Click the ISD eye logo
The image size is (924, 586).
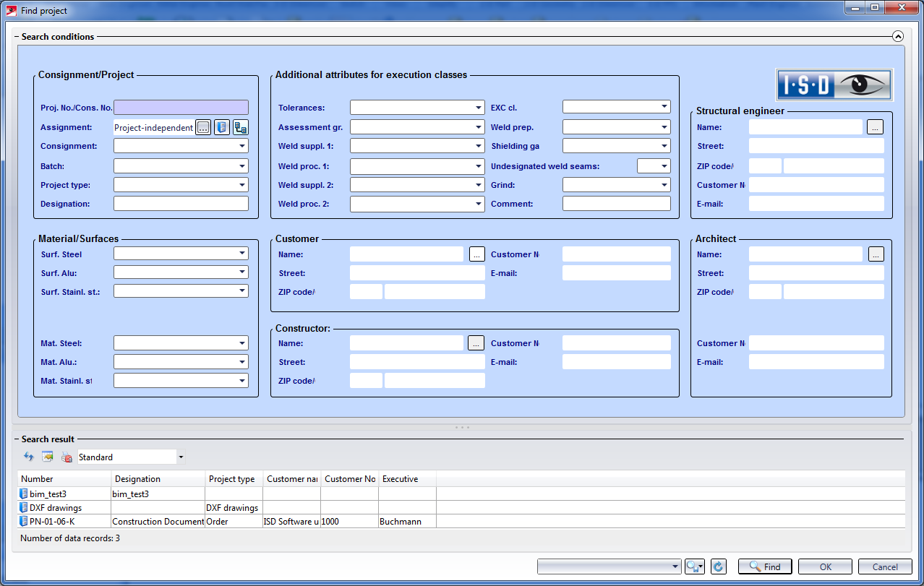[834, 85]
